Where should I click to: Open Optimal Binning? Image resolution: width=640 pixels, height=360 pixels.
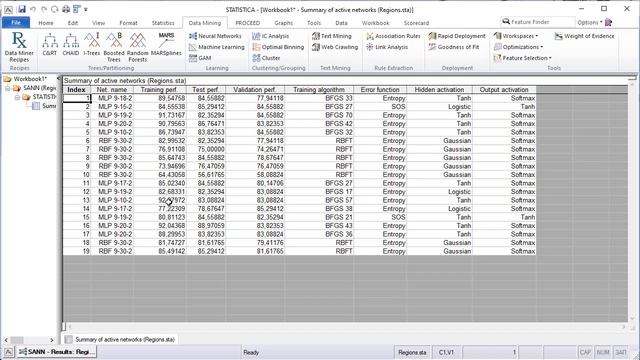point(278,47)
